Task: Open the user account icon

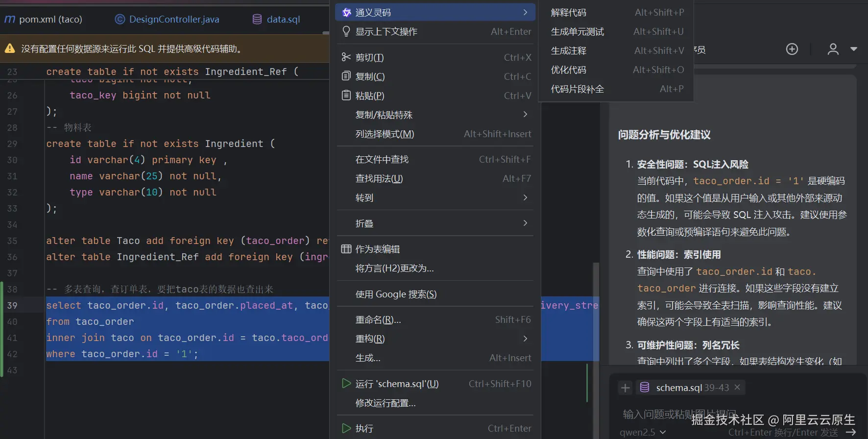Action: click(833, 49)
